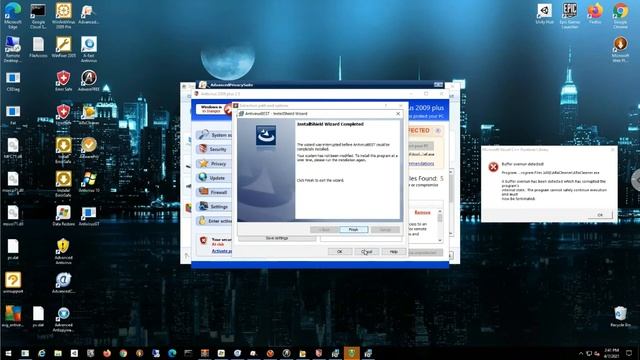Click the taskbar clock
The height and width of the screenshot is (360, 640).
pyautogui.click(x=611, y=353)
